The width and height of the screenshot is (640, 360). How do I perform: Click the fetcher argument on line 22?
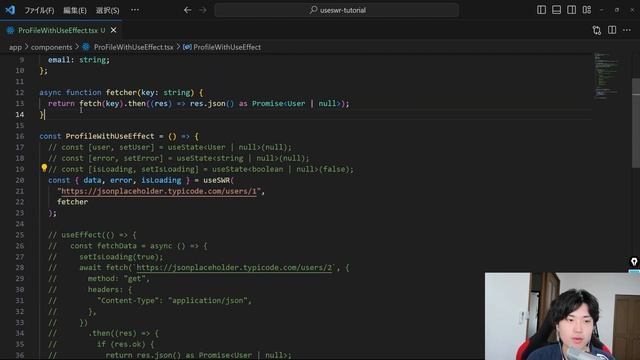(x=73, y=202)
